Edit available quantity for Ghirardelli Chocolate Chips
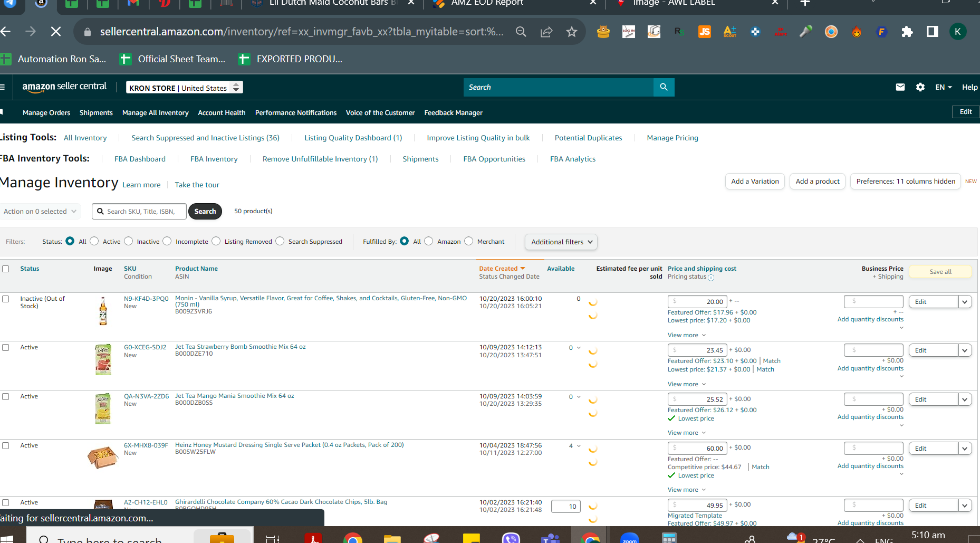Image resolution: width=980 pixels, height=543 pixels. point(566,507)
